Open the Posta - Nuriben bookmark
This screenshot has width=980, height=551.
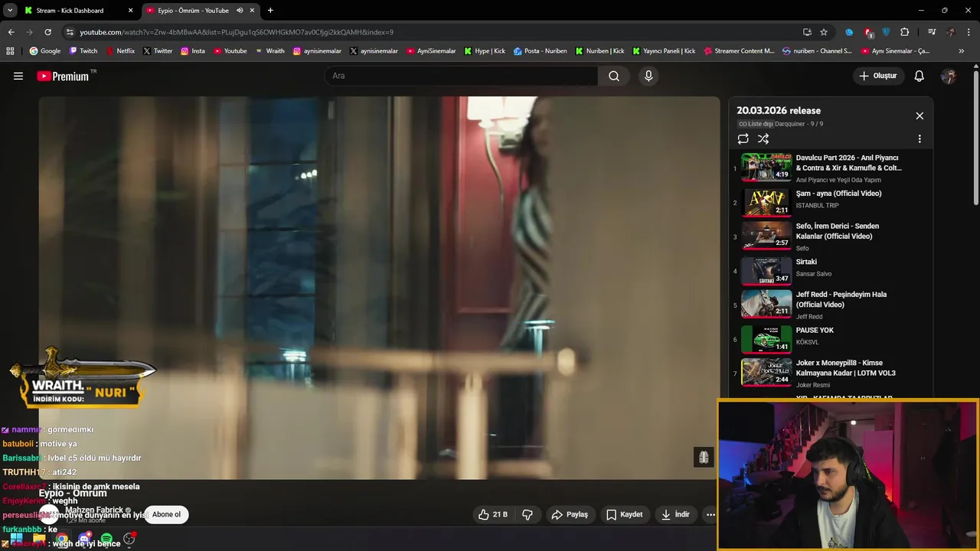541,51
